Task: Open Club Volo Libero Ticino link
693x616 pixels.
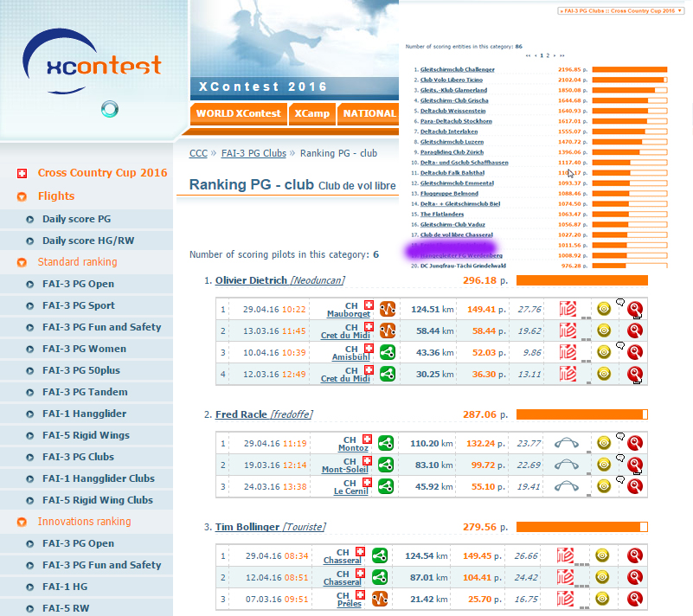Action: click(x=452, y=80)
